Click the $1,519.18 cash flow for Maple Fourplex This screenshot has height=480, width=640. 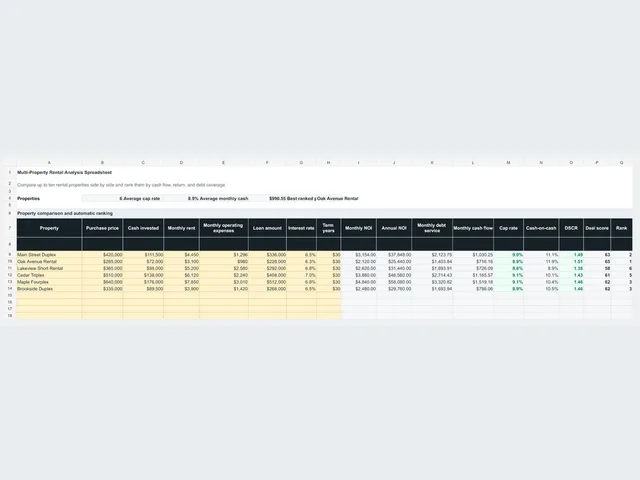pyautogui.click(x=473, y=282)
